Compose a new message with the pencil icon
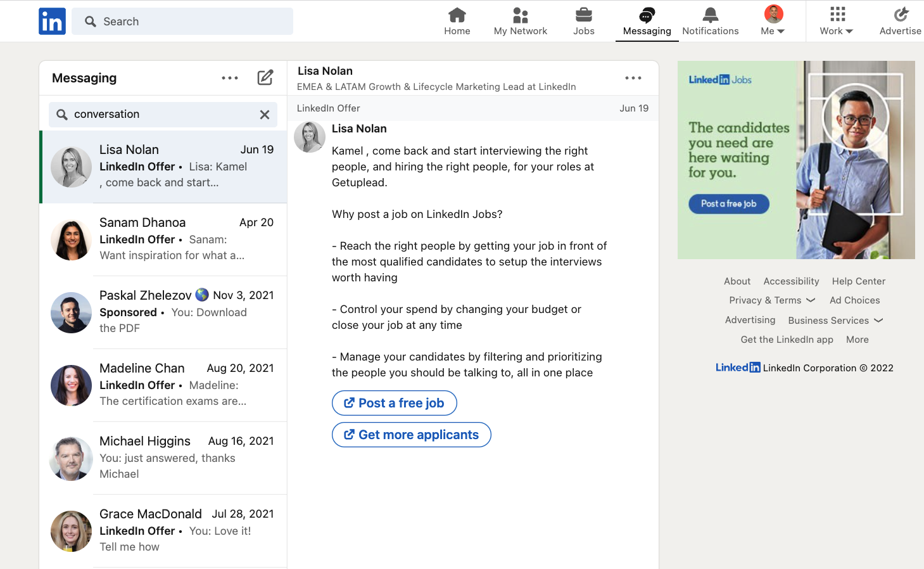This screenshot has width=924, height=569. [265, 77]
